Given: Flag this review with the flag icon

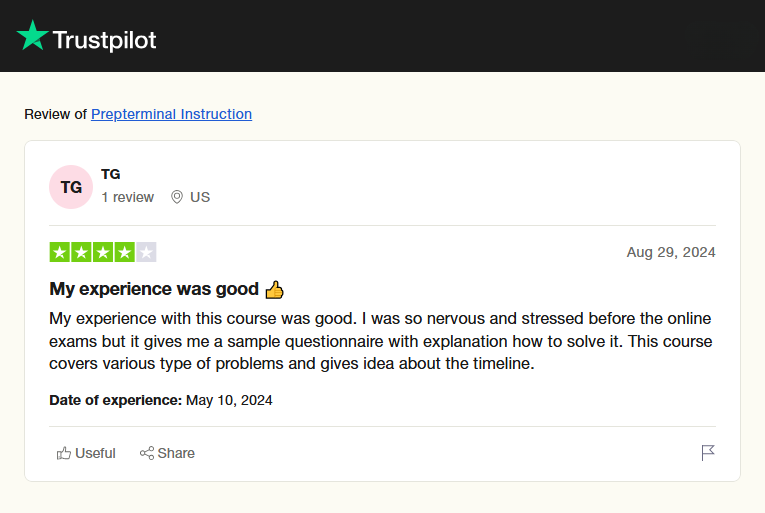Looking at the screenshot, I should click(x=708, y=453).
